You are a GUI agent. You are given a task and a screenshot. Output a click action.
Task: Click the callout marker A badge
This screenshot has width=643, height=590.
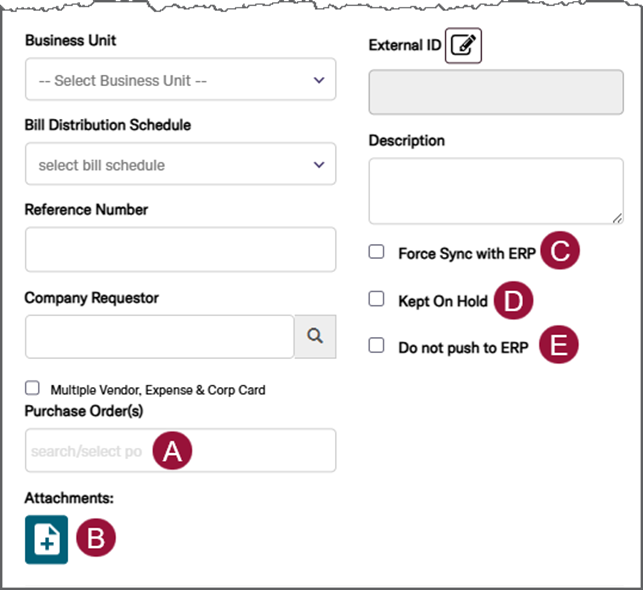tap(172, 450)
